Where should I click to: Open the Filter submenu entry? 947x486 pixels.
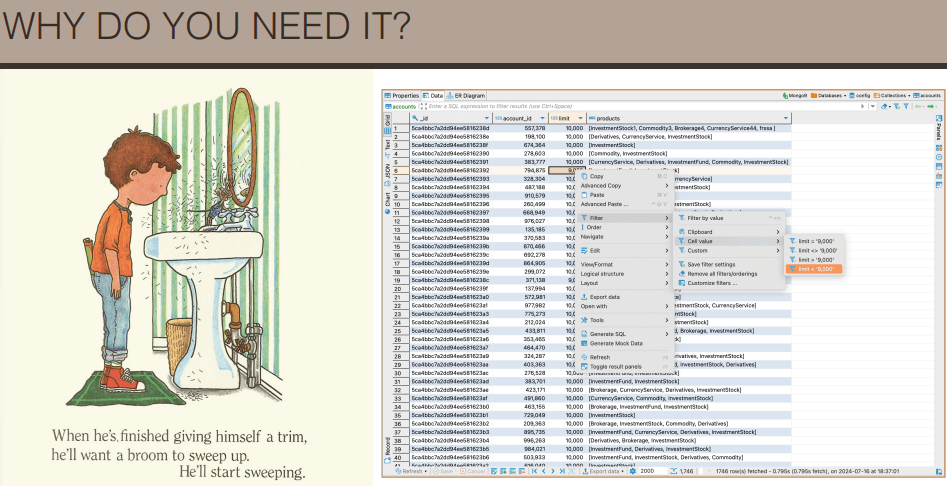pos(624,218)
